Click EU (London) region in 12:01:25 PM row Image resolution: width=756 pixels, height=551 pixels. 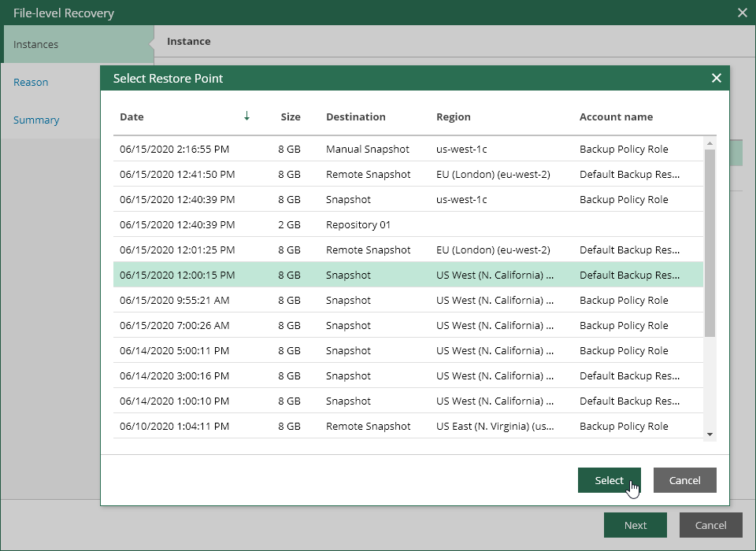pyautogui.click(x=493, y=250)
